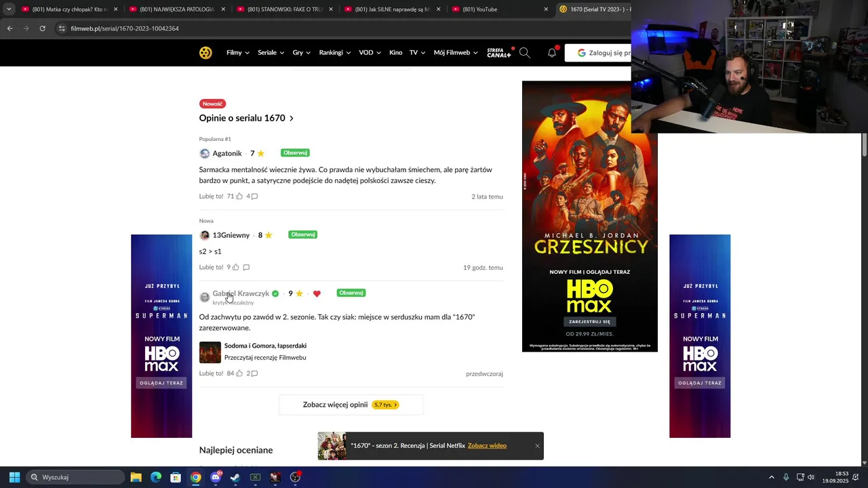Screen dimensions: 868x488
Task: View site information icon in address bar
Action: pos(62,28)
